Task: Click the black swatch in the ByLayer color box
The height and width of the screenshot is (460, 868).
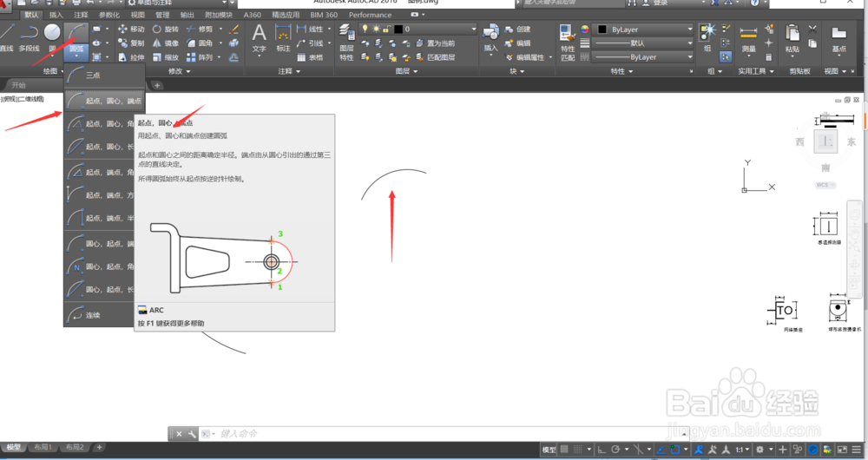Action: pyautogui.click(x=602, y=30)
